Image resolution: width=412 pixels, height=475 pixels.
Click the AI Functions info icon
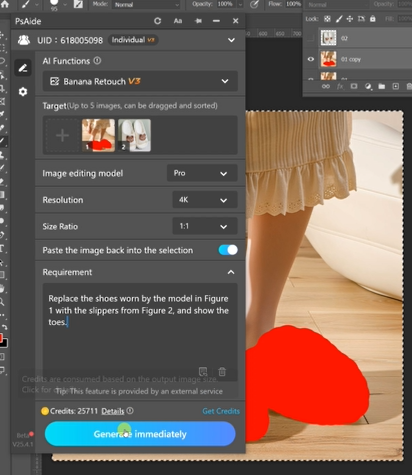click(x=97, y=61)
